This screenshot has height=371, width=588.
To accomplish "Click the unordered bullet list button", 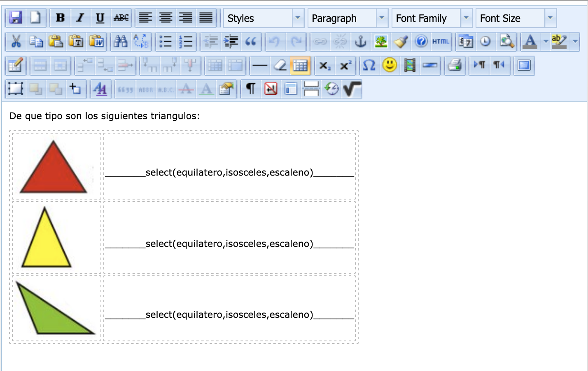I will [x=166, y=42].
